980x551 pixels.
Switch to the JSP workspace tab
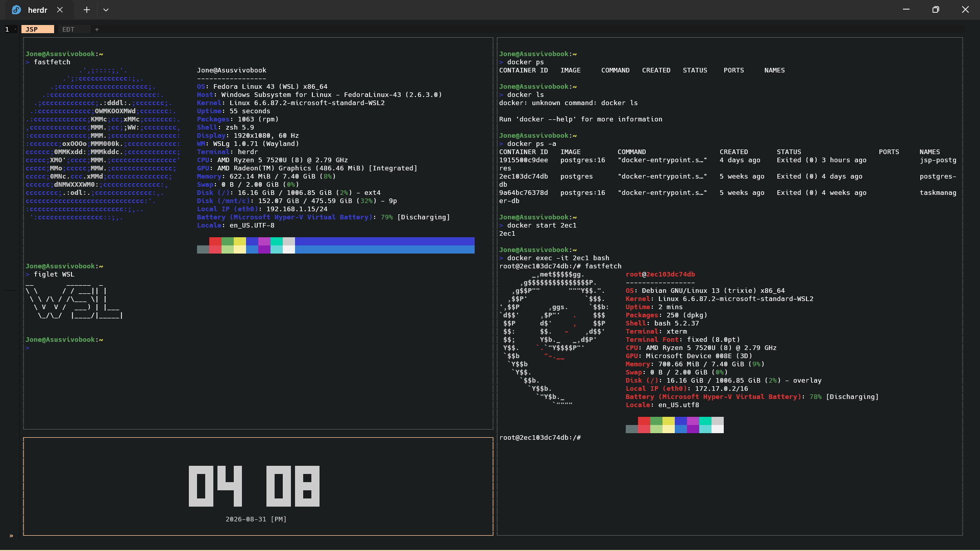(37, 29)
